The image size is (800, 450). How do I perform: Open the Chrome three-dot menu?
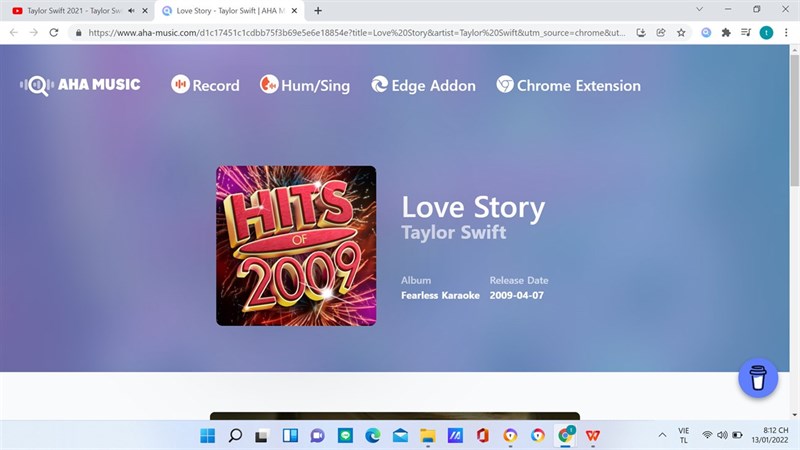(786, 33)
